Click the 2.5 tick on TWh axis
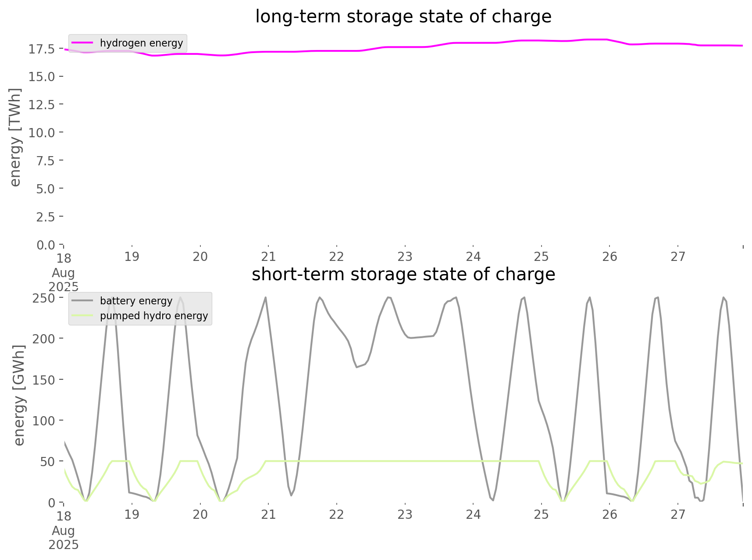The image size is (752, 560). click(x=45, y=217)
